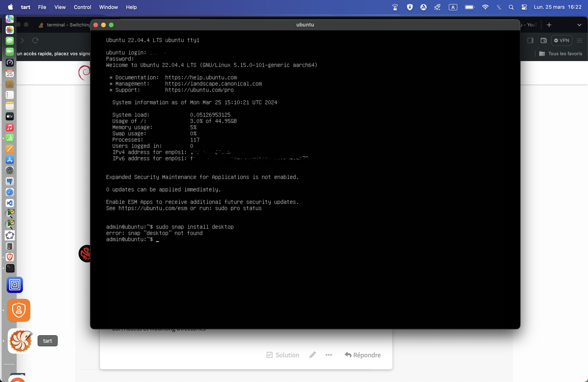Open the blue concentric-squares app in Dock

pos(15,285)
